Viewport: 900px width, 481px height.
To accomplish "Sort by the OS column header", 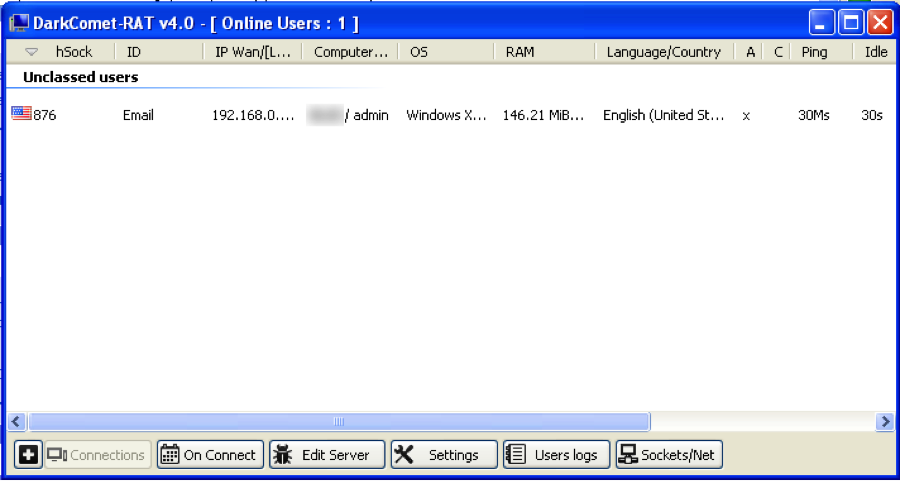I will [x=418, y=52].
